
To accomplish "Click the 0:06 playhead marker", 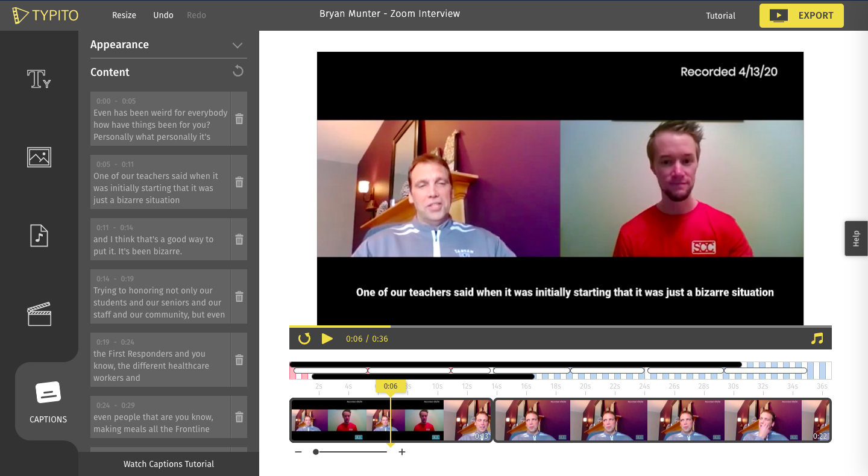I will click(x=391, y=386).
